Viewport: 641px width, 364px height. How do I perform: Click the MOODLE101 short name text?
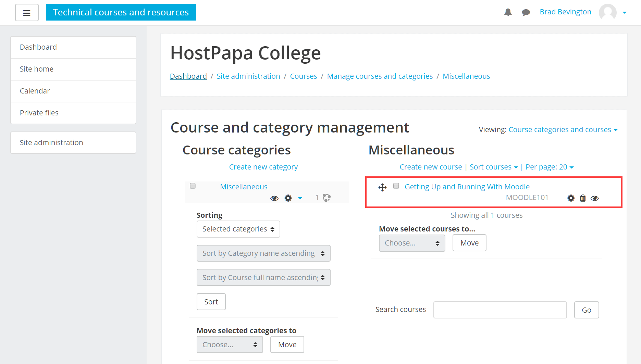527,198
